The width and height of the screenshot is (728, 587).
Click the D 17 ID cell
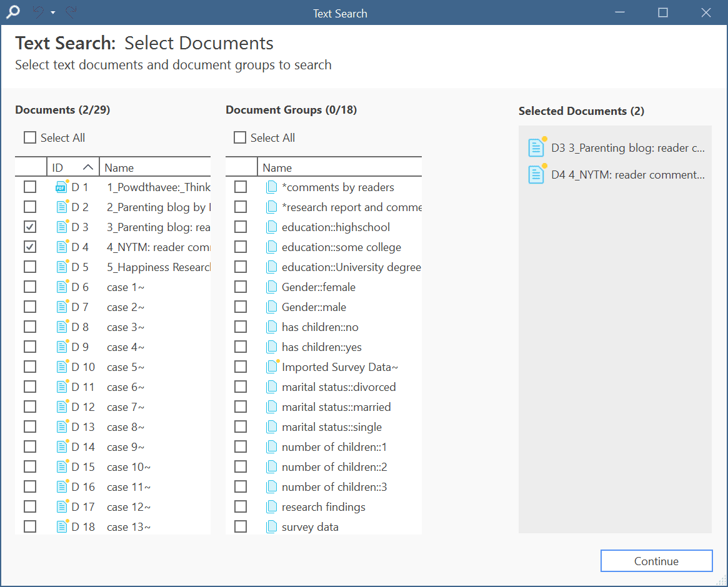click(x=83, y=506)
